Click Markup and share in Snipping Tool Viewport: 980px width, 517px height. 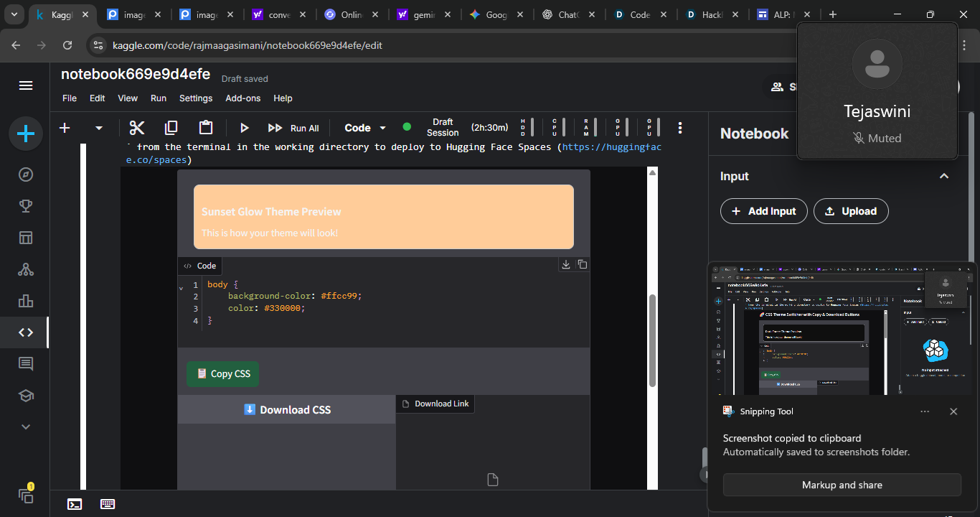842,485
